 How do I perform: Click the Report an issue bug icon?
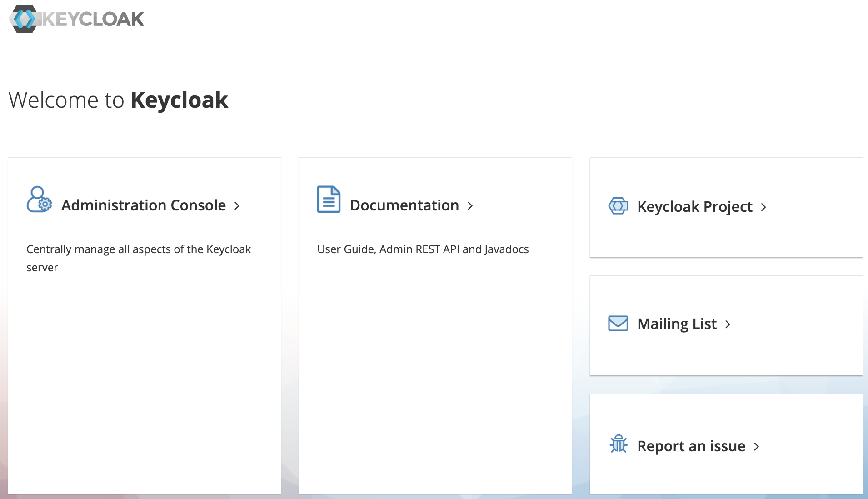tap(618, 444)
